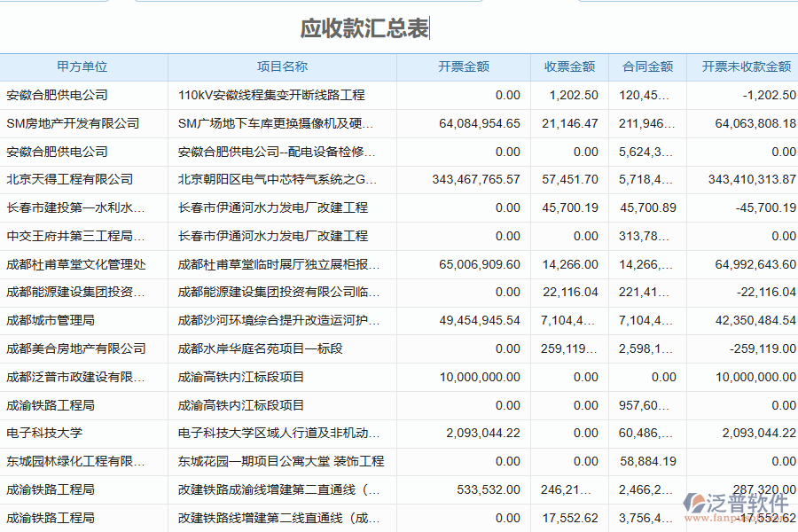798x532 pixels.
Task: Sort by the 甲方单位 column header
Action: coord(84,66)
